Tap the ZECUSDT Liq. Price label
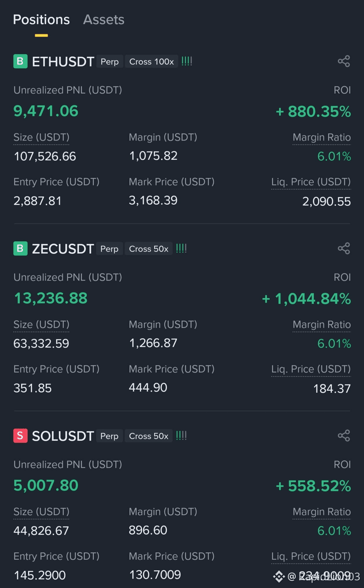The image size is (364, 588). click(311, 369)
